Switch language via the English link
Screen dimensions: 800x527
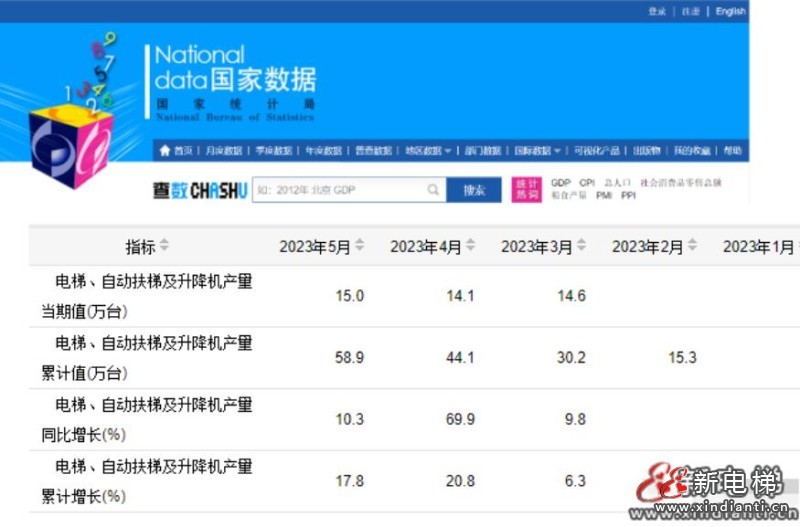(x=730, y=11)
